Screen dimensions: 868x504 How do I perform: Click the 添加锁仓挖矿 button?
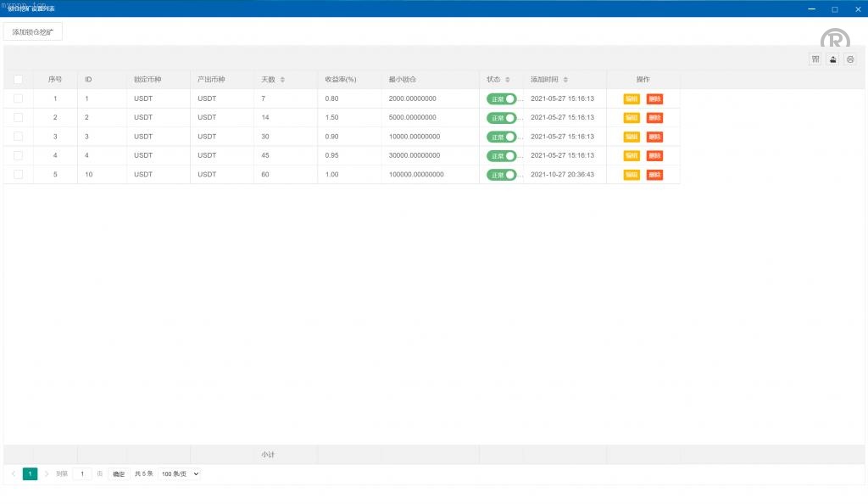click(33, 31)
